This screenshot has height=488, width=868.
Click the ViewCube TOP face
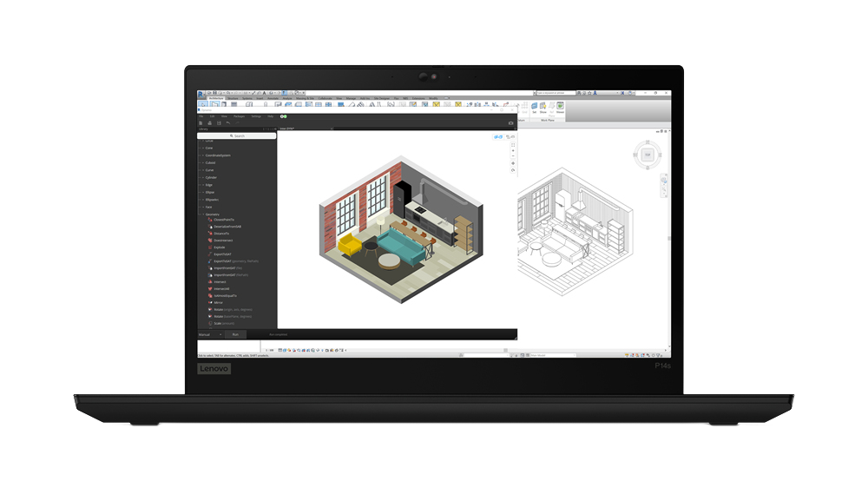coord(647,154)
